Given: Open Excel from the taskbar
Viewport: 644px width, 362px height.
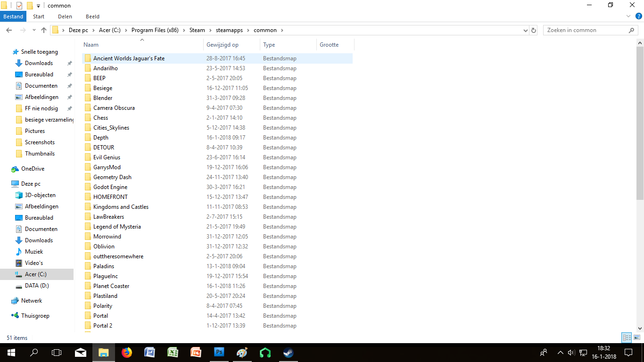Looking at the screenshot, I should pos(173,352).
